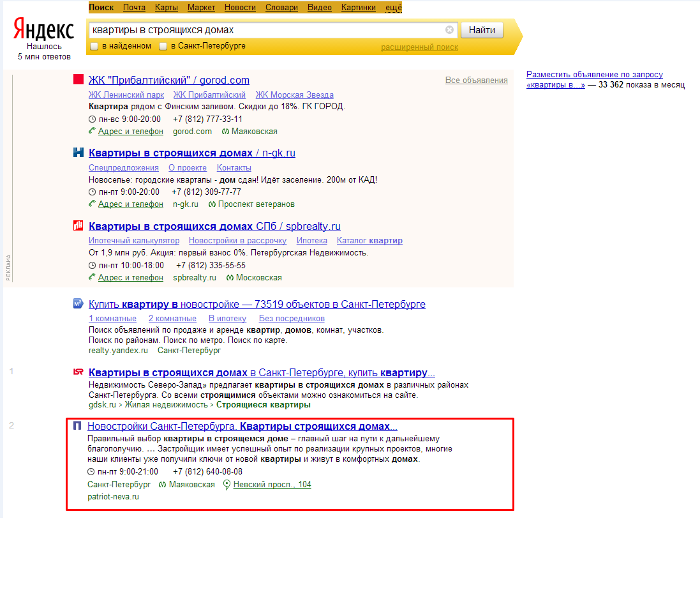Click the spbrealty.ru red favicon
Image resolution: width=700 pixels, height=592 pixels.
[x=78, y=225]
